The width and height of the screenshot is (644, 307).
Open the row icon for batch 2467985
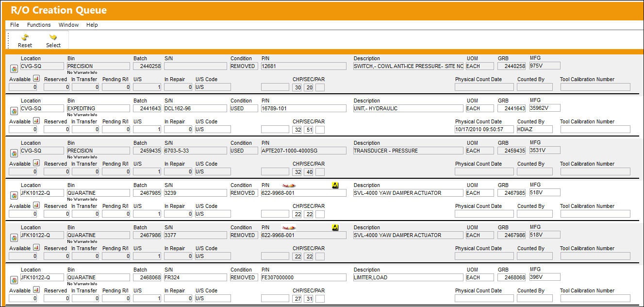[14, 196]
